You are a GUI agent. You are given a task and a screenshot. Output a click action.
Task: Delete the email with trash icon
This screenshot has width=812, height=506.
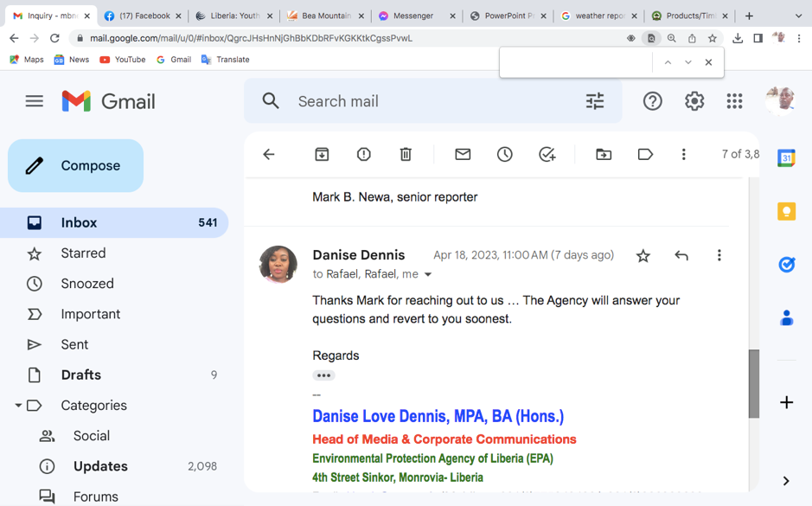pos(406,154)
